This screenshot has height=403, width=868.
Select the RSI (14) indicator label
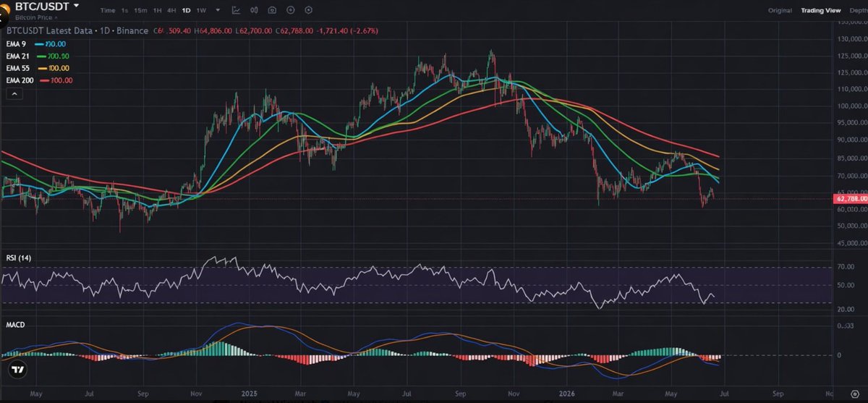point(19,258)
